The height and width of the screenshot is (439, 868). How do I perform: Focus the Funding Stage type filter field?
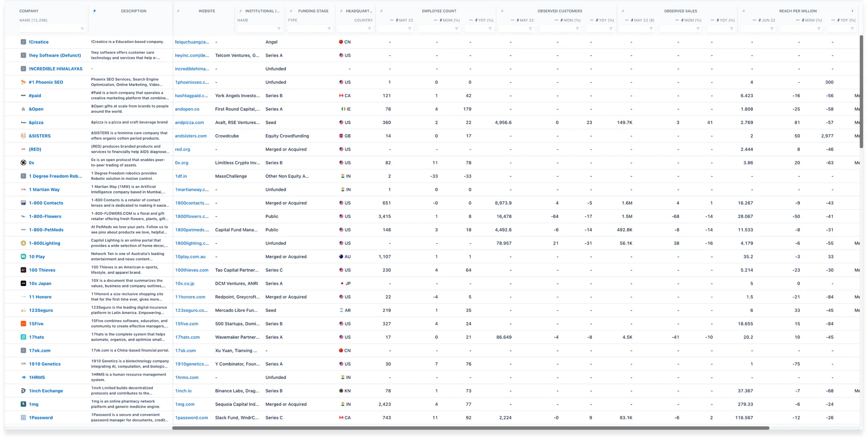(x=309, y=29)
